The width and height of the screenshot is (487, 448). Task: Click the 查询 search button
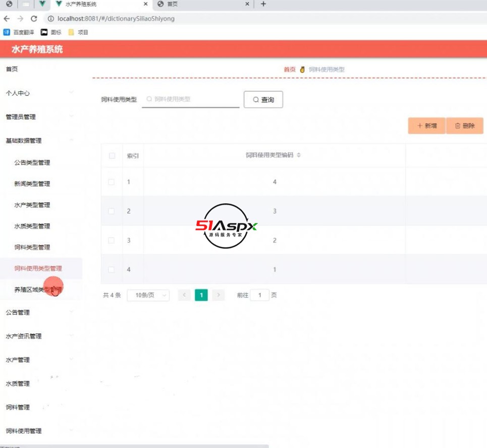(x=263, y=99)
